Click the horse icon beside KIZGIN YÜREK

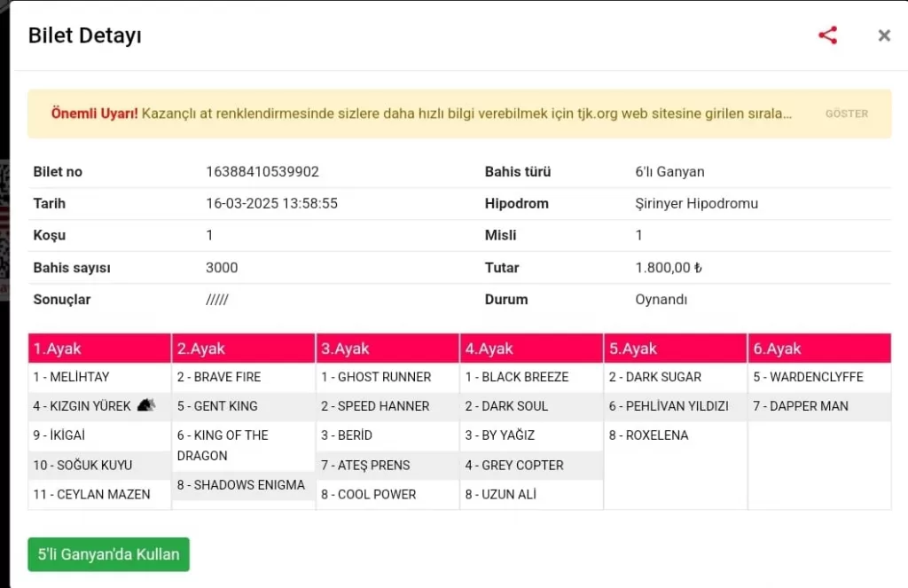(146, 405)
